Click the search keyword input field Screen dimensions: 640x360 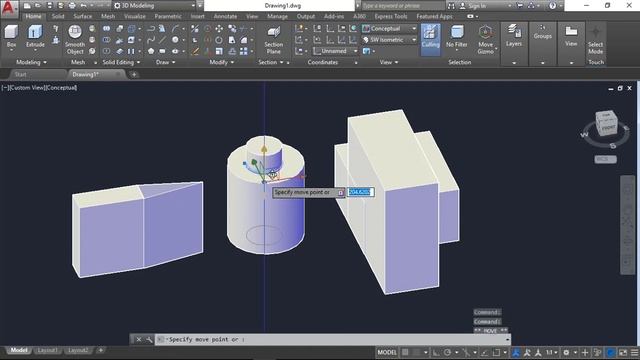402,6
